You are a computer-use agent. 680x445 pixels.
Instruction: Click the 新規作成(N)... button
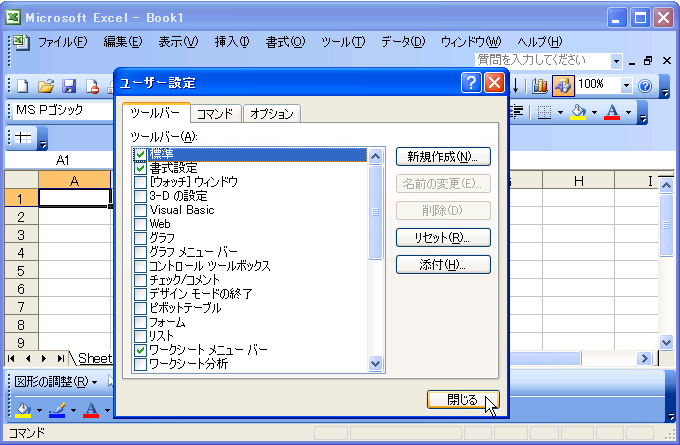pos(443,157)
